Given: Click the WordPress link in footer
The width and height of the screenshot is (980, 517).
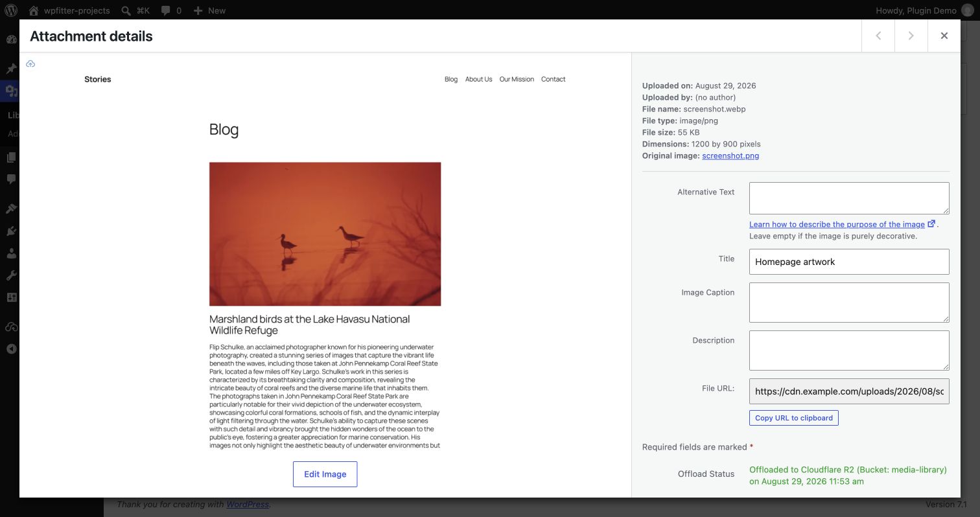Looking at the screenshot, I should tap(248, 504).
